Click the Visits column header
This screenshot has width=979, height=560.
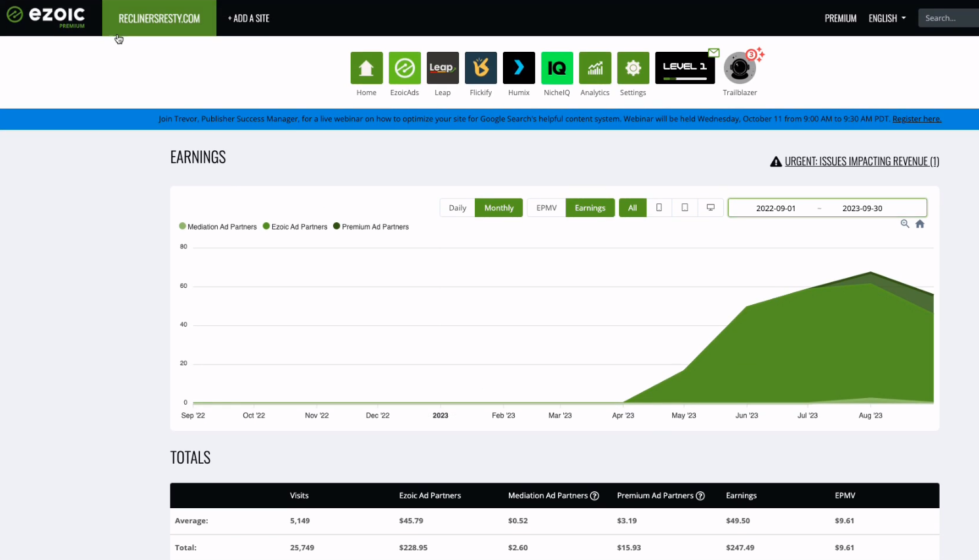coord(299,496)
